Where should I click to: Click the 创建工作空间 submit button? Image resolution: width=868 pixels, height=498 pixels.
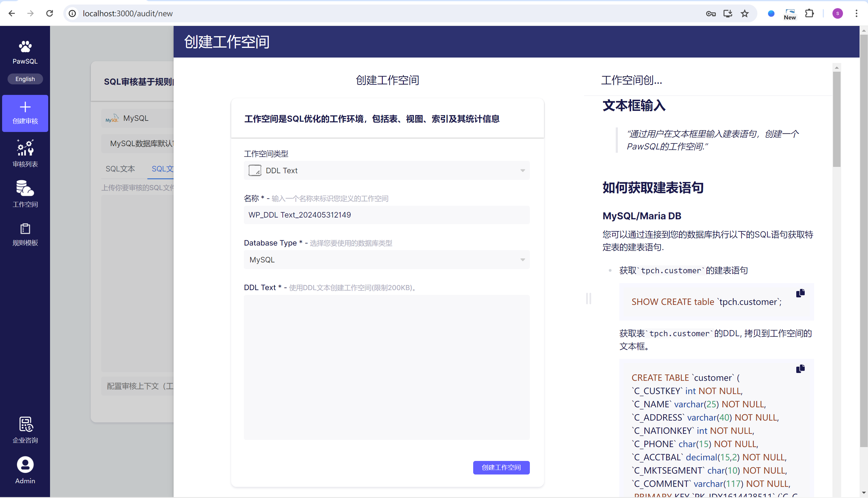(x=501, y=468)
